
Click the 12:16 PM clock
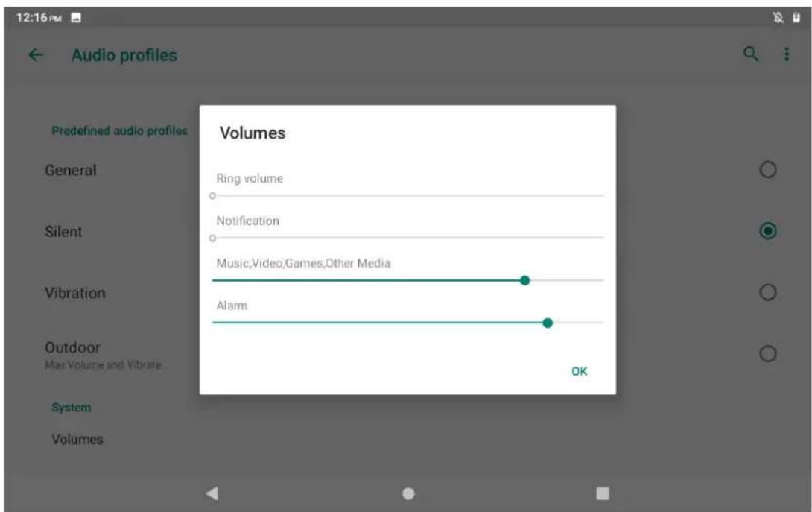tap(39, 18)
